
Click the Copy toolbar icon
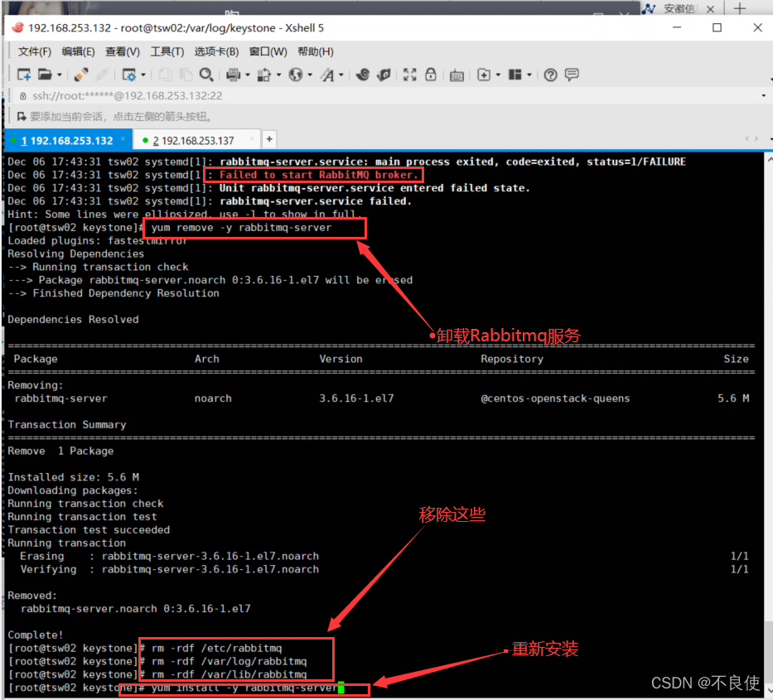pyautogui.click(x=165, y=75)
